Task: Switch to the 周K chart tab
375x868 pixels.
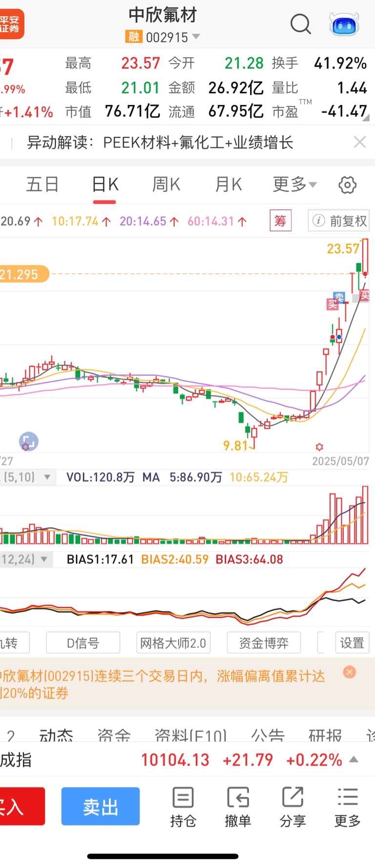Action: coord(166,185)
